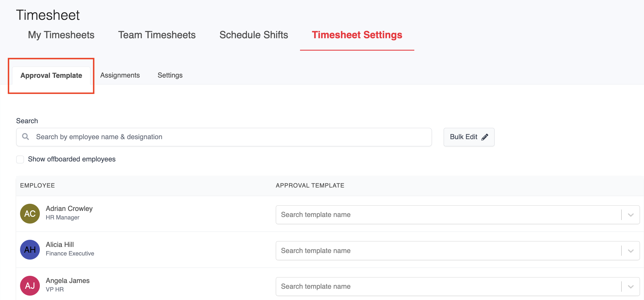Select the Timesheet Settings tab
This screenshot has width=644, height=300.
(x=357, y=35)
